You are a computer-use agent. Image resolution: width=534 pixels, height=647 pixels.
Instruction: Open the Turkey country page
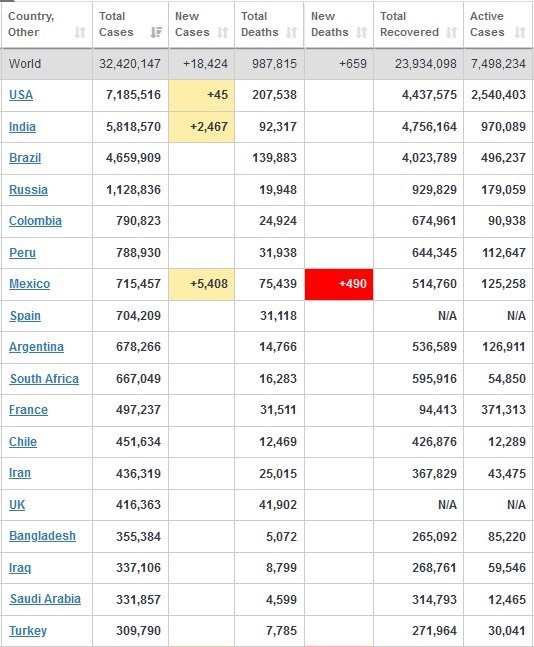point(28,630)
